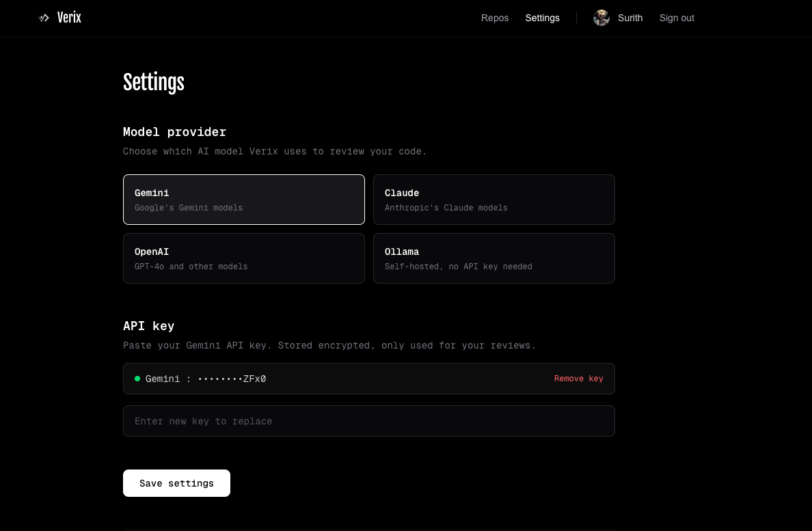Click the Verix logo icon
812x531 pixels.
pyautogui.click(x=44, y=18)
